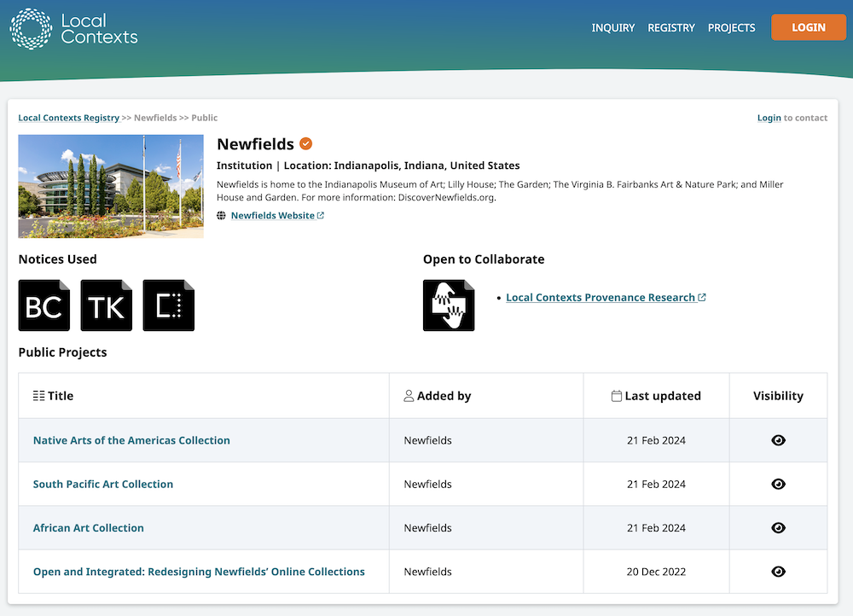Click the Newfields building photo

point(111,186)
